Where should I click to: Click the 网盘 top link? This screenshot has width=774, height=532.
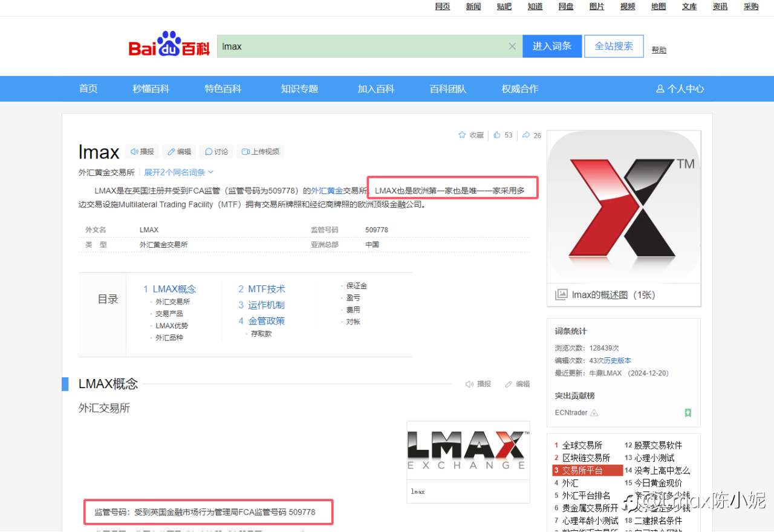[x=566, y=7]
